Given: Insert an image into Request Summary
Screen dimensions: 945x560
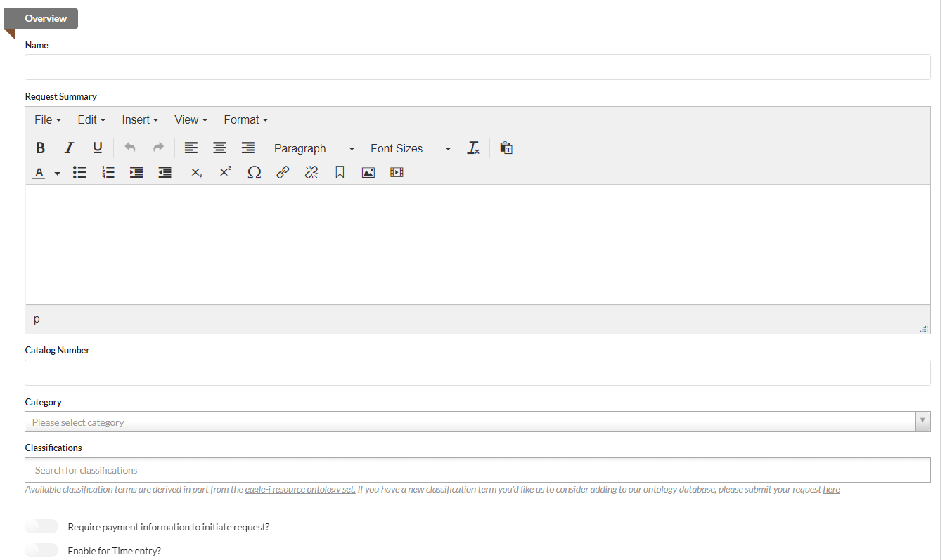Looking at the screenshot, I should pos(368,173).
